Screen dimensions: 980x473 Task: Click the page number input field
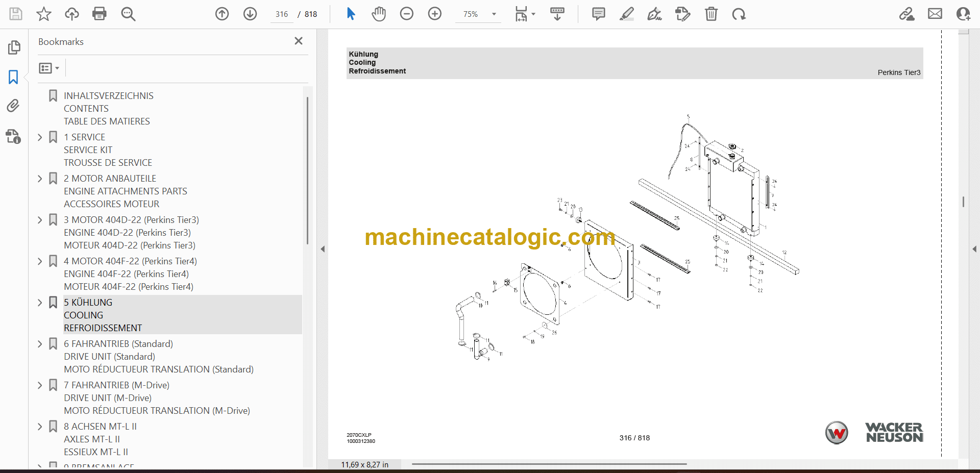(x=282, y=14)
